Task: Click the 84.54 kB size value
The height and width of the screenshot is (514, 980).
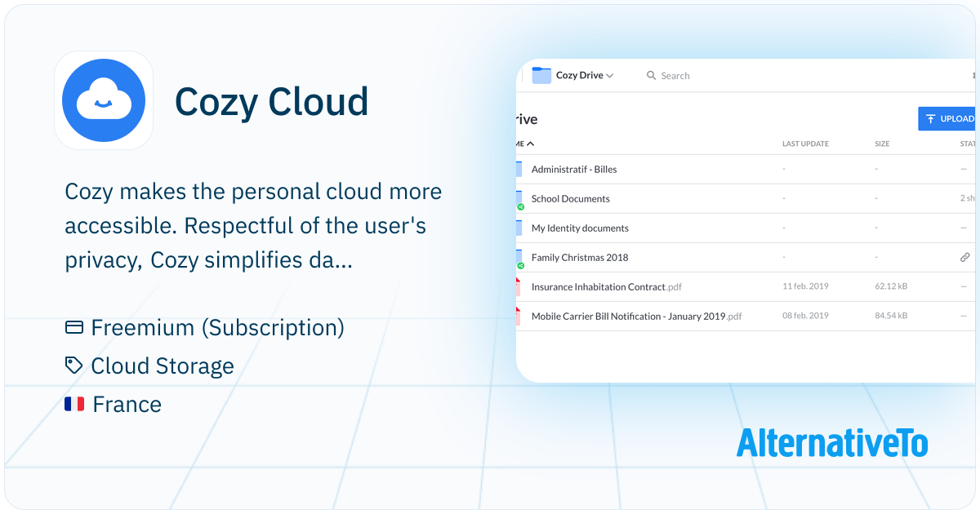Action: coord(891,316)
